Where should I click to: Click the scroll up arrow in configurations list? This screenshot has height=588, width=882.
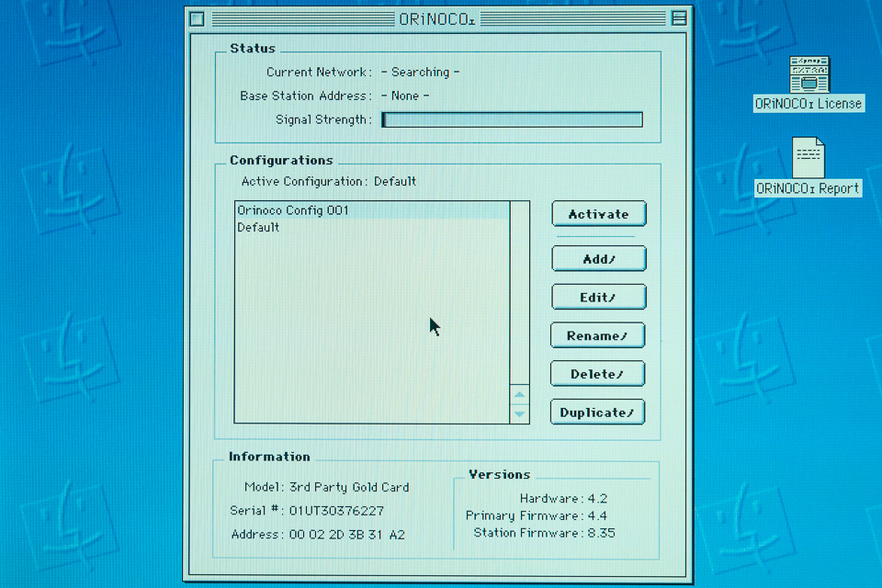point(520,394)
